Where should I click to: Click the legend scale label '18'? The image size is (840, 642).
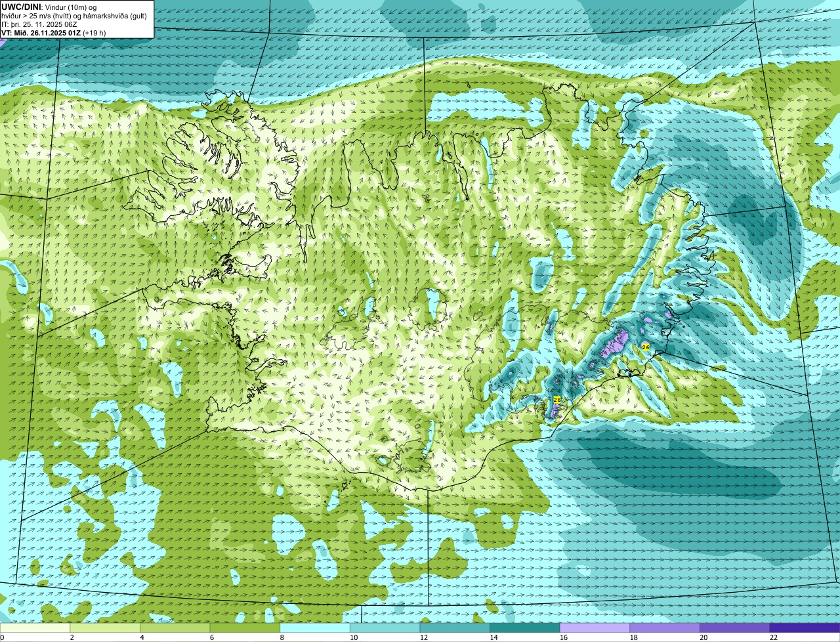coord(634,637)
